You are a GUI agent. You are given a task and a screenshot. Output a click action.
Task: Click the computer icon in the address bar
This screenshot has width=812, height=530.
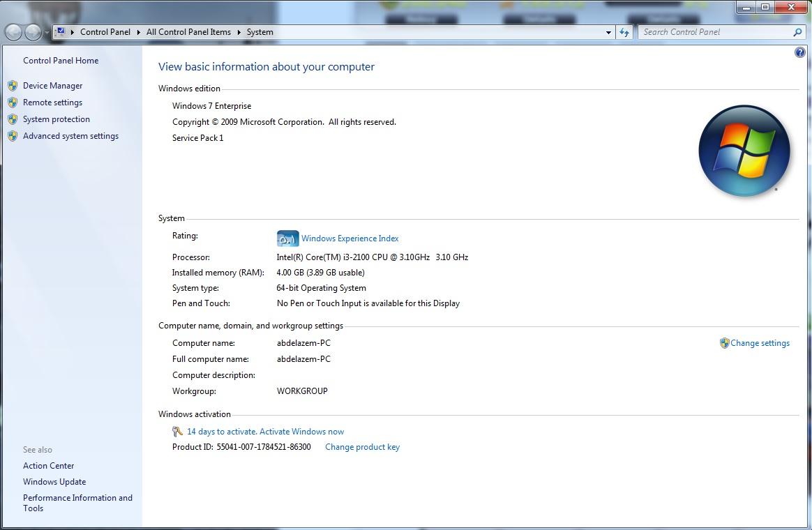click(x=61, y=31)
